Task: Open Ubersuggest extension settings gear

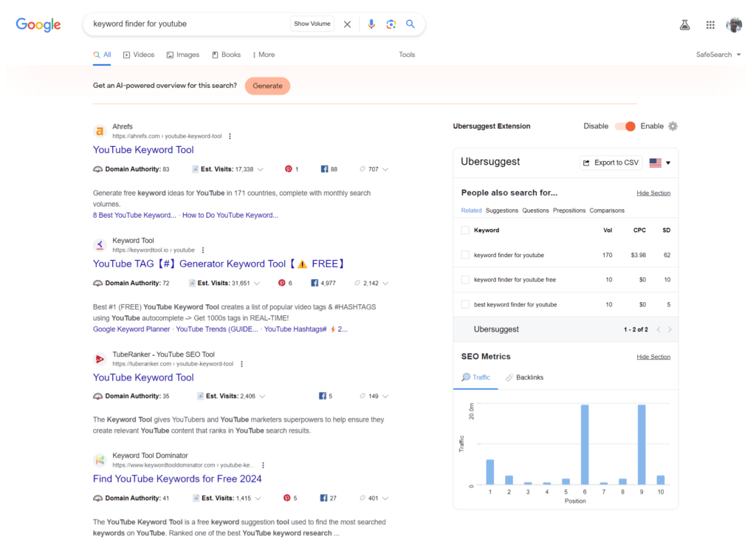Action: [673, 126]
